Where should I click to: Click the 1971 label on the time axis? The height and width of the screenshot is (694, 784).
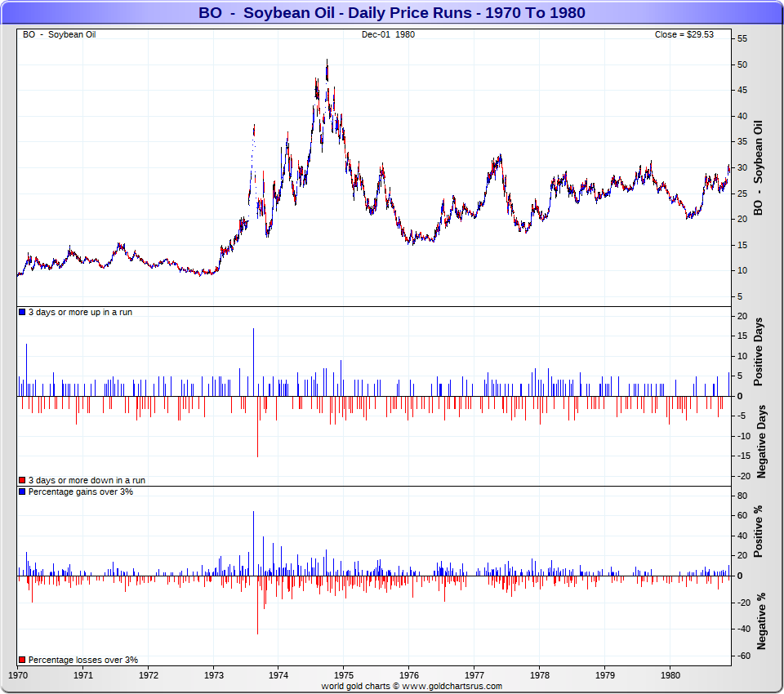coord(83,675)
